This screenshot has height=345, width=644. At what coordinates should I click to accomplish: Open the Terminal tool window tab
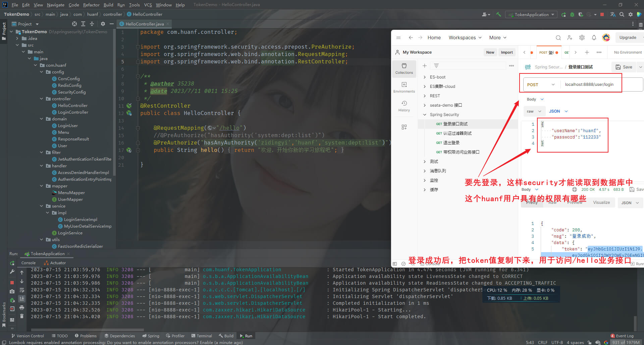click(x=202, y=336)
